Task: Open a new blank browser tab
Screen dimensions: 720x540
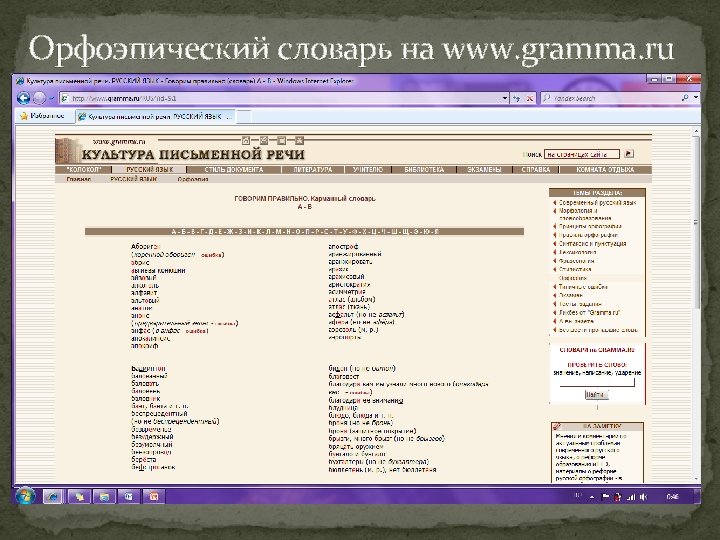Action: pos(244,117)
